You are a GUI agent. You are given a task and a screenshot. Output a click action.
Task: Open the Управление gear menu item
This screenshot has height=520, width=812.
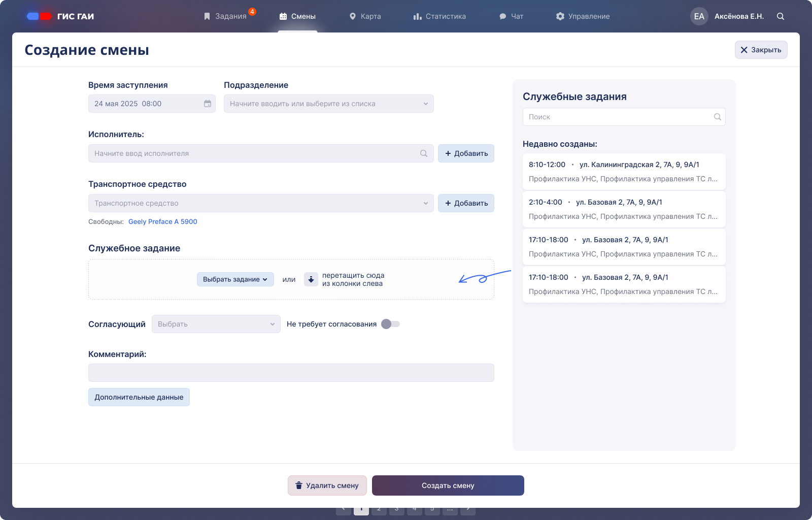click(x=583, y=16)
